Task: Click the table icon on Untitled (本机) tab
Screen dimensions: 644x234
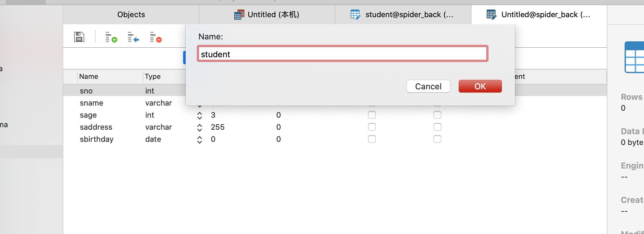Action: click(239, 15)
